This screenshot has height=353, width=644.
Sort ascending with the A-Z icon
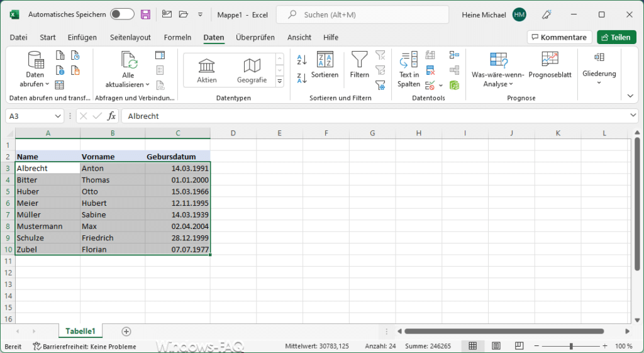pos(302,60)
